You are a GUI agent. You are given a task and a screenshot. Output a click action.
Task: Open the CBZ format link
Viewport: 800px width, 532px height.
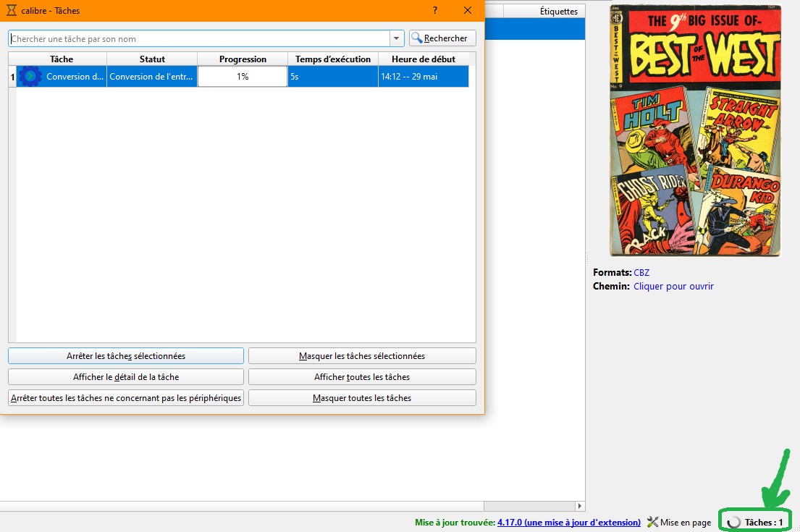(x=641, y=272)
